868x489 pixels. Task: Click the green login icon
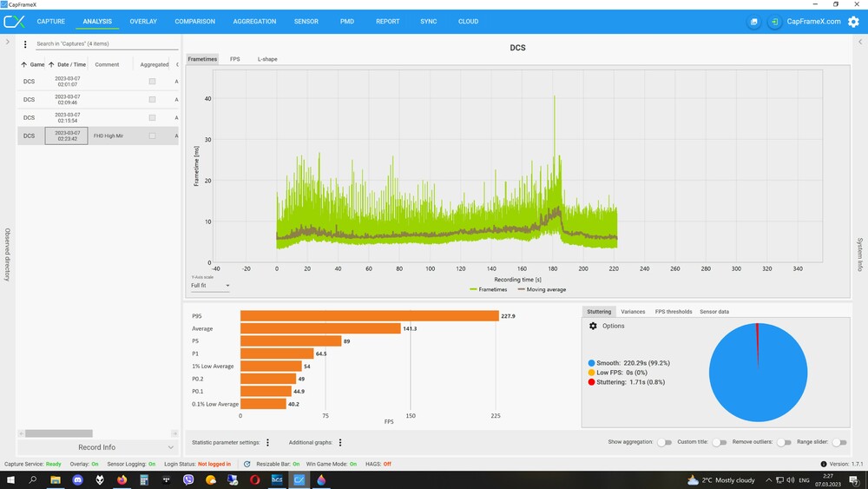coord(774,22)
